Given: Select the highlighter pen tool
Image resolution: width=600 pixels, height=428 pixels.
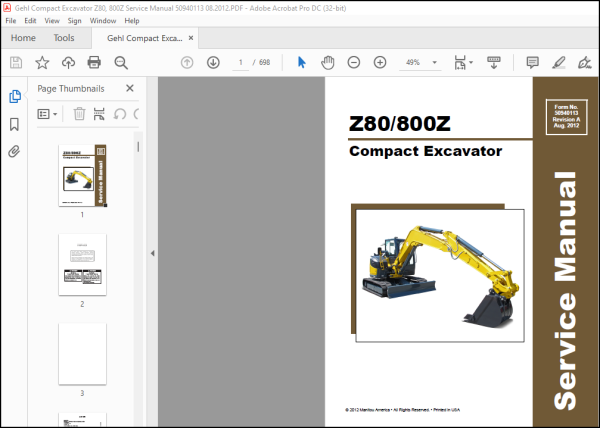Looking at the screenshot, I should 559,62.
